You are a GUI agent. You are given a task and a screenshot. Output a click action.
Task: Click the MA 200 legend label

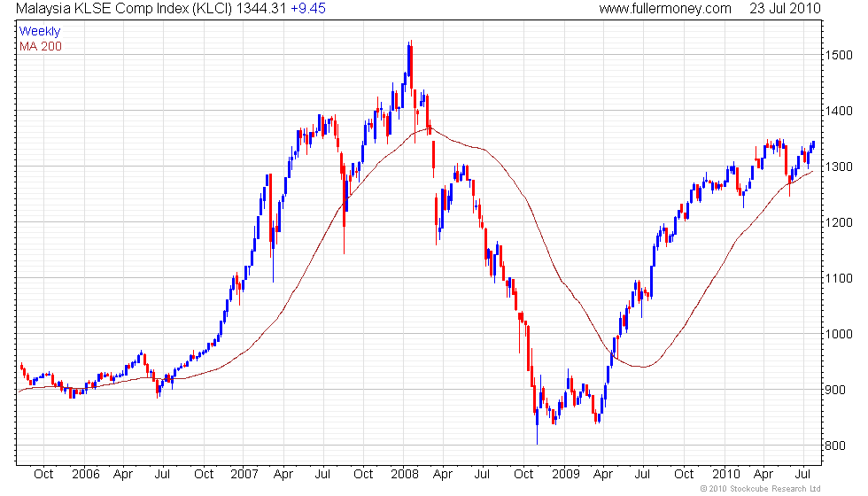point(41,45)
